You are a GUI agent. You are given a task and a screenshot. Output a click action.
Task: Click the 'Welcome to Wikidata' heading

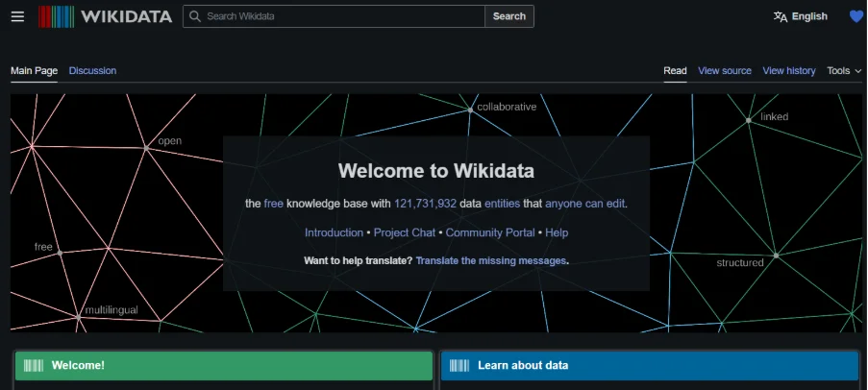point(436,170)
